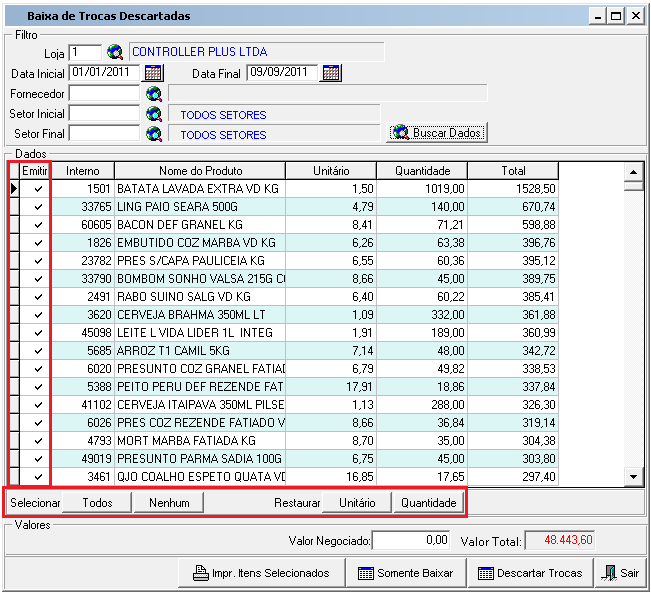Click the Descartar Trocas button
This screenshot has width=651, height=594.
tap(530, 573)
